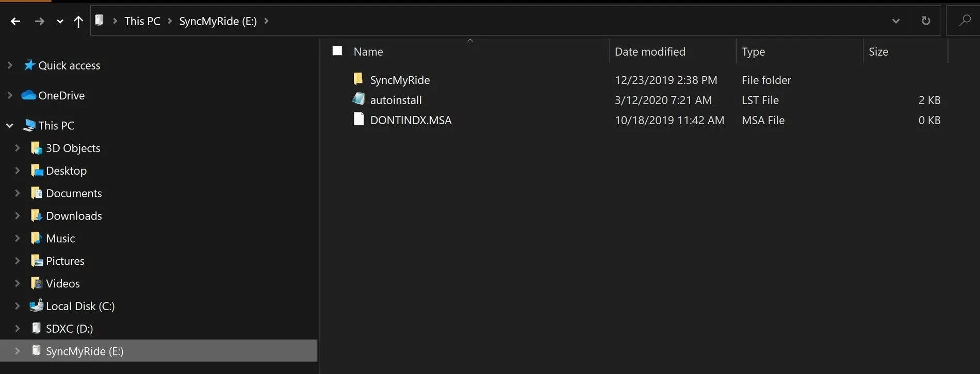Screen dimensions: 980x374
Task: Click date 10/18/2019 11:42 AM
Action: click(669, 120)
